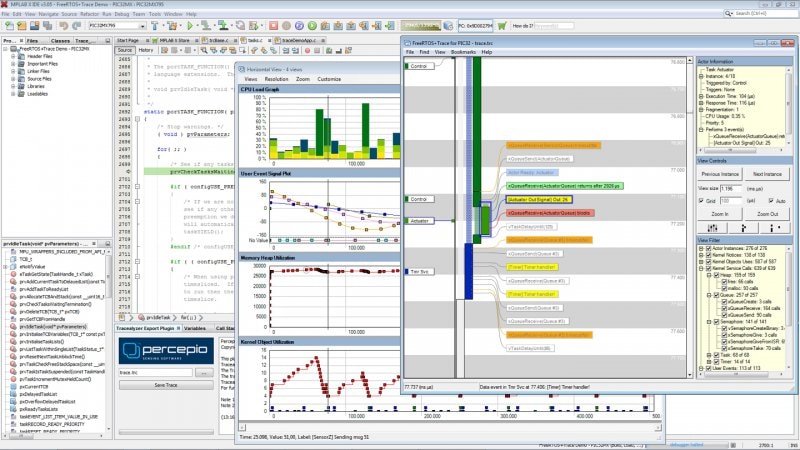Click the trace.trc file path field
Viewport: 800px width, 450px height.
(x=155, y=373)
